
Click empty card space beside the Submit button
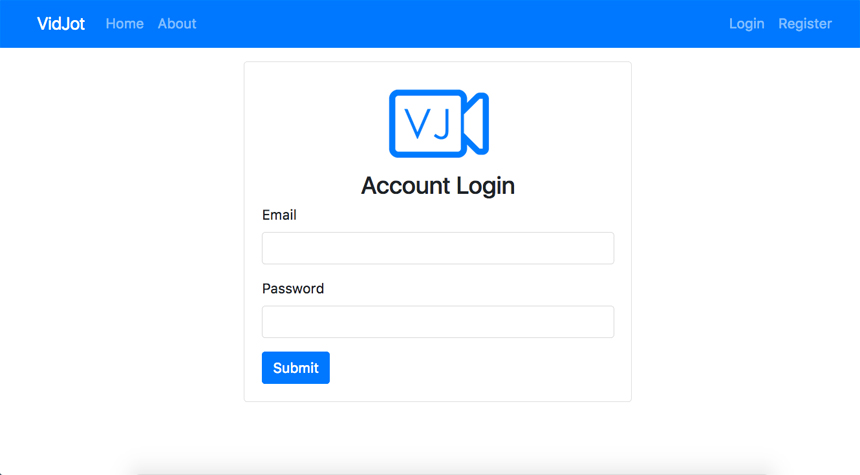472,367
